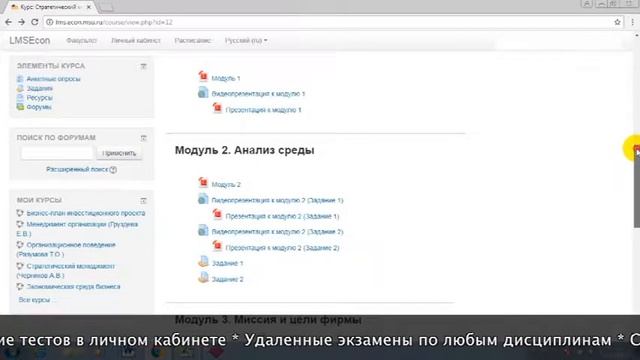The height and width of the screenshot is (360, 640).
Task: Bookmark the page with the star icon
Action: (x=617, y=22)
